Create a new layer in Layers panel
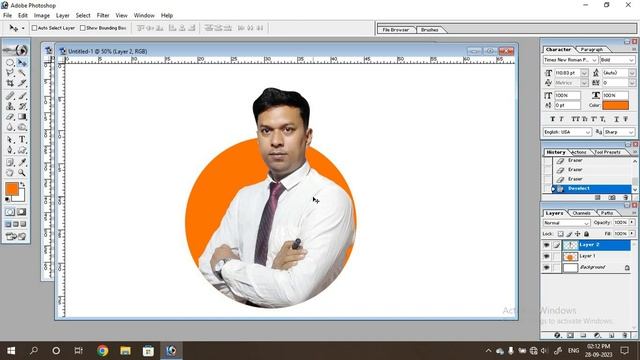640x360 pixels. (612, 335)
